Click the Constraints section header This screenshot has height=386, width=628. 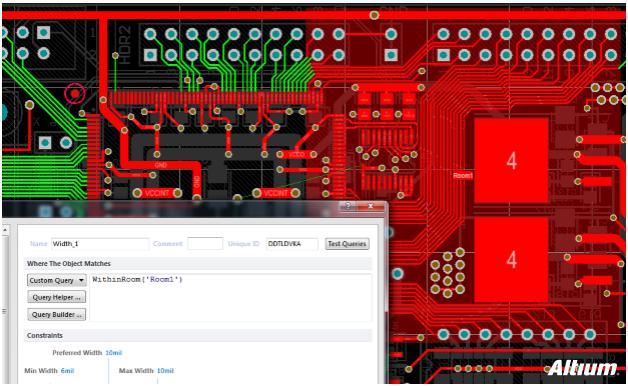(45, 336)
